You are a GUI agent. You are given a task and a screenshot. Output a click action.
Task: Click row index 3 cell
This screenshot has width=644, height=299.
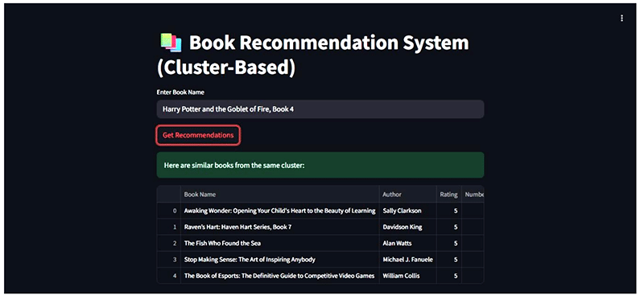pos(169,260)
